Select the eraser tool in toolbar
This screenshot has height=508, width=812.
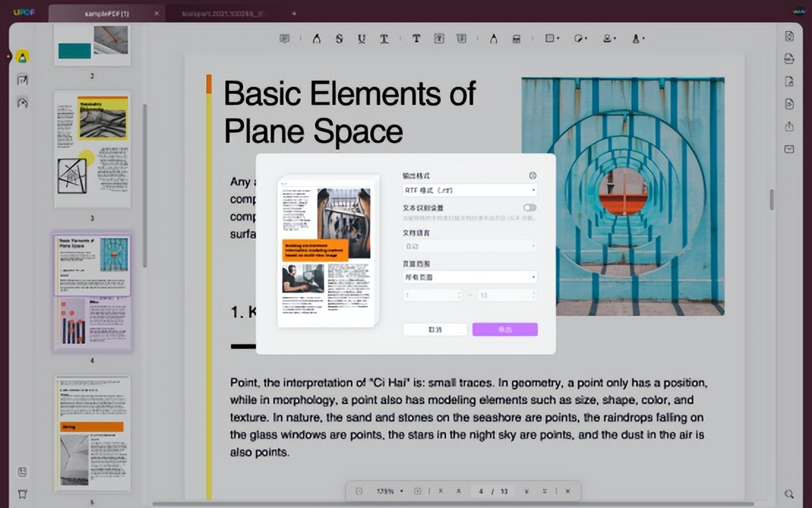(x=516, y=39)
